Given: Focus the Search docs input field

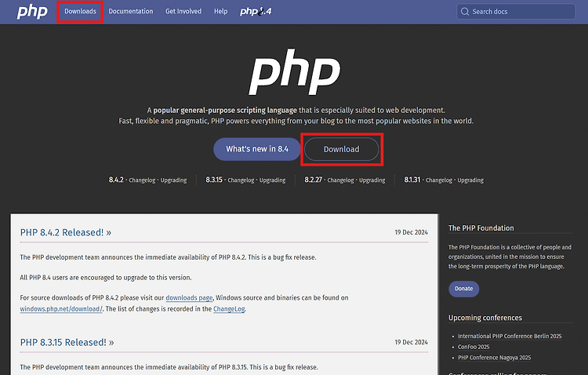Looking at the screenshot, I should click(516, 12).
